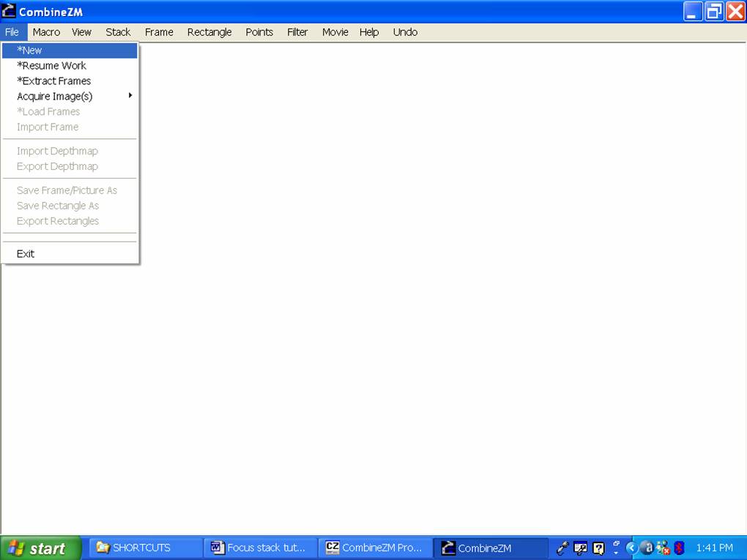Viewport: 747px width, 560px height.
Task: Click the CombineZM title bar icon
Action: 9,11
